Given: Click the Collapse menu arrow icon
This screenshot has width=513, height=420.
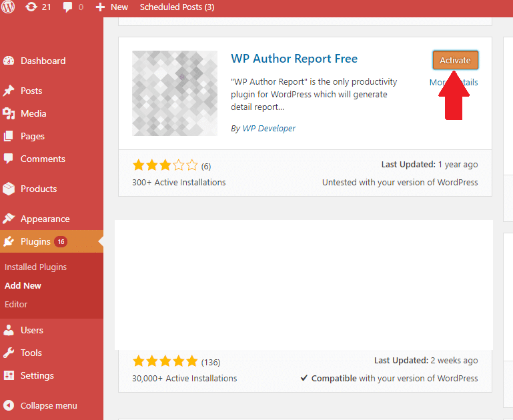Looking at the screenshot, I should (9, 405).
